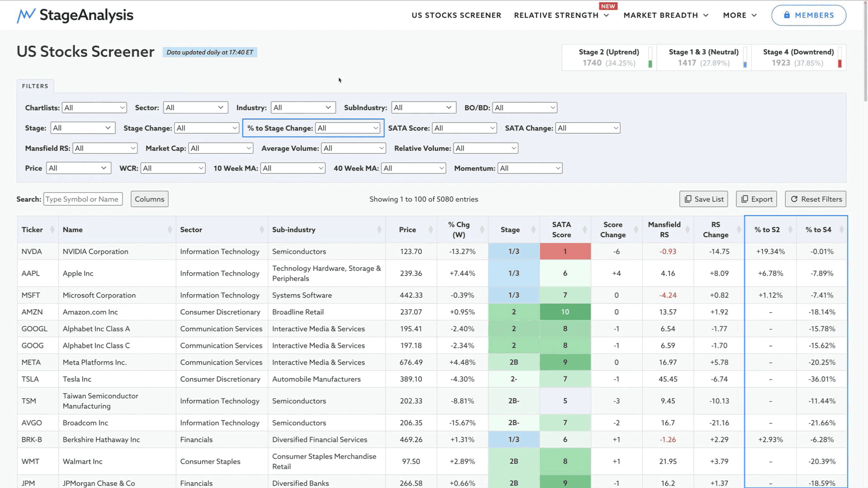
Task: Select the Filters tab
Action: 35,86
